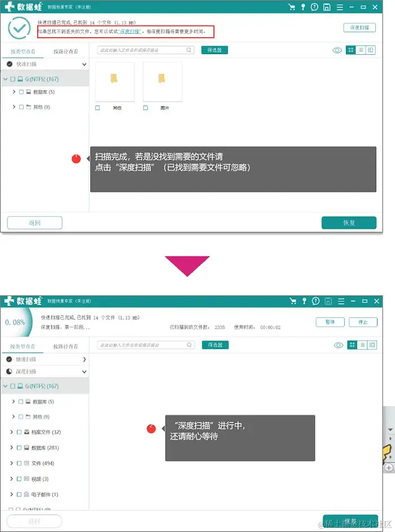Click the key registration icon in the scan-complete window
The width and height of the screenshot is (395, 532).
coord(303,7)
